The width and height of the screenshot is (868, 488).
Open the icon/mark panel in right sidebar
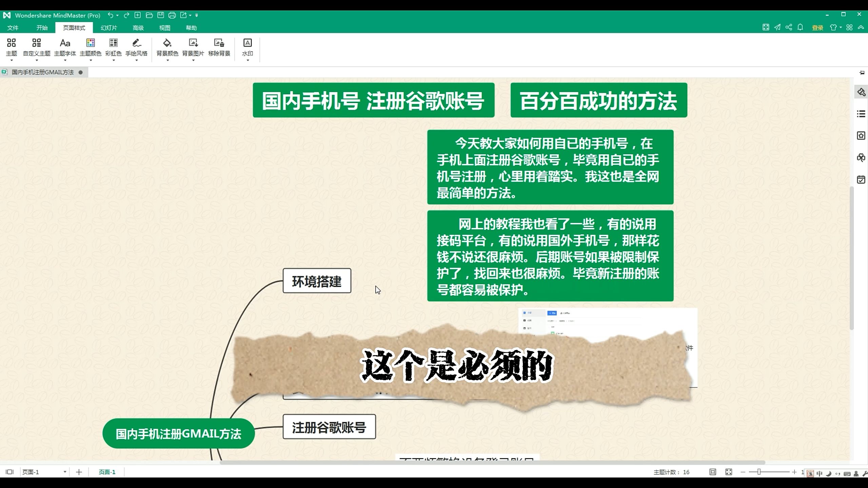[861, 136]
